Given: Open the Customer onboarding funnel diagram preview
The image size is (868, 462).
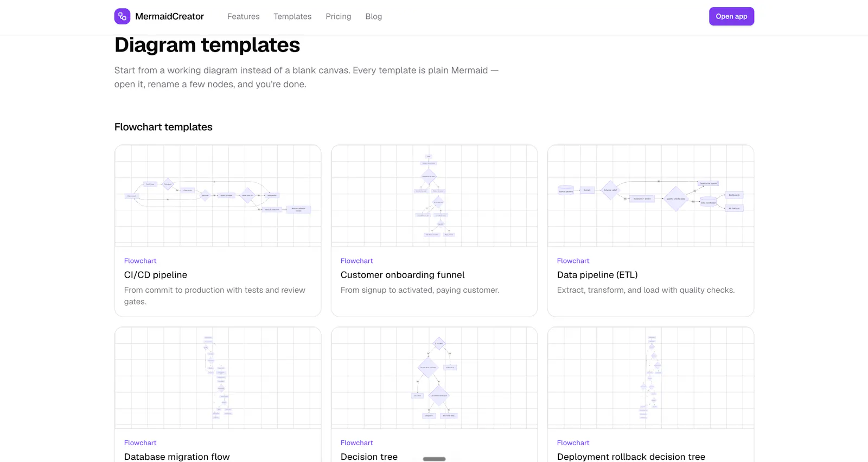Looking at the screenshot, I should coord(434,196).
